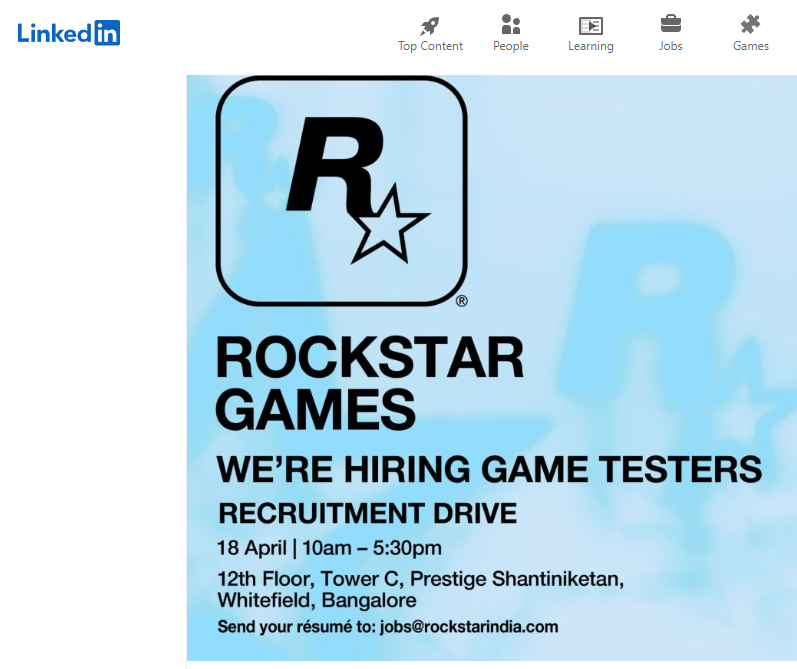Click the Prestige Shantiniketan address line
Screen dimensions: 797x669
420,579
